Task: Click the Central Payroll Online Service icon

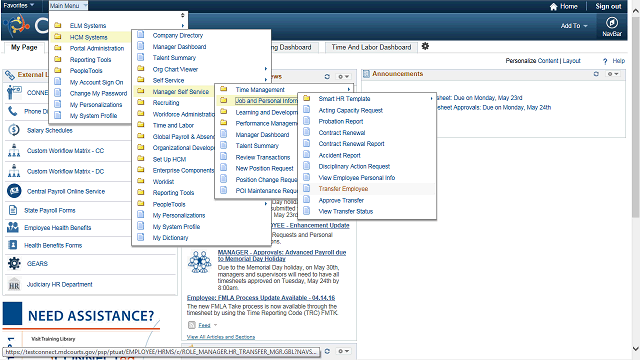Action: [14, 191]
